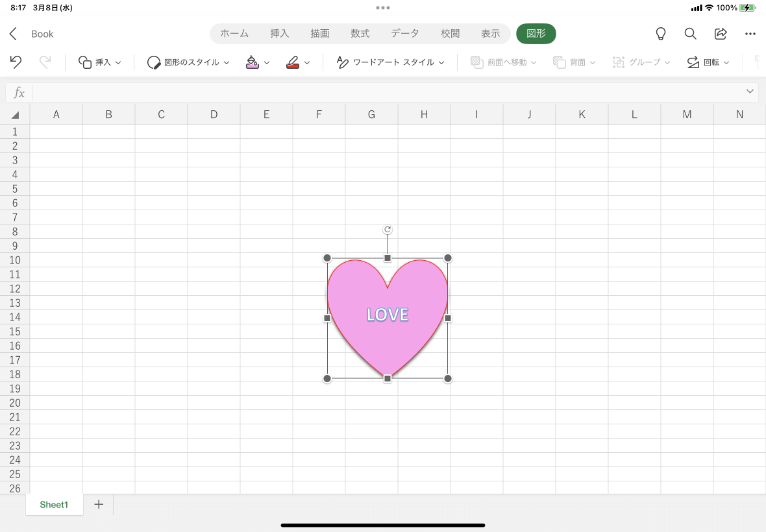The image size is (766, 532).
Task: Open the more options ellipsis menu
Action: tap(750, 34)
